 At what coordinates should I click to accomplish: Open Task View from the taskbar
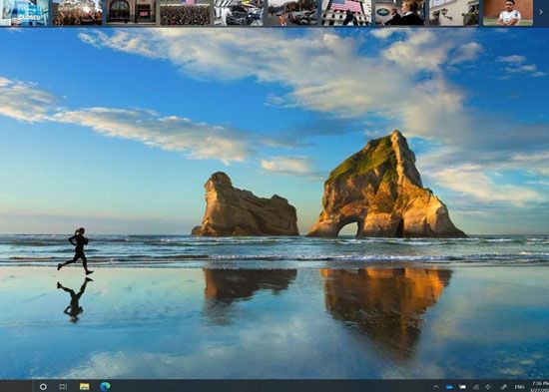point(63,386)
